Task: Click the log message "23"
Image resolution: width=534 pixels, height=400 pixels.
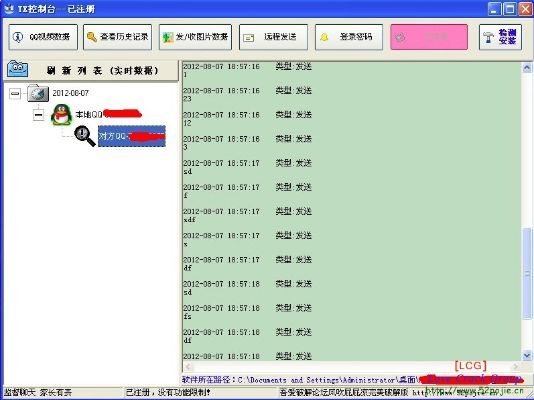Action: pyautogui.click(x=187, y=99)
